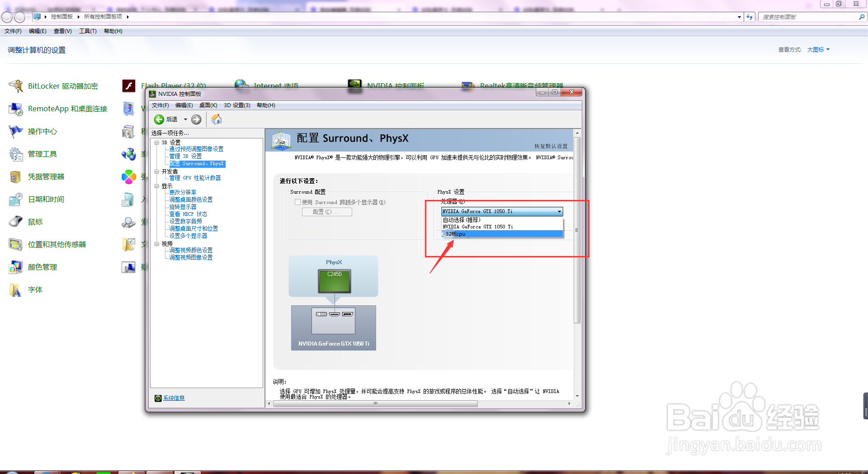Select 自动选择 (推荐) option

coord(502,220)
